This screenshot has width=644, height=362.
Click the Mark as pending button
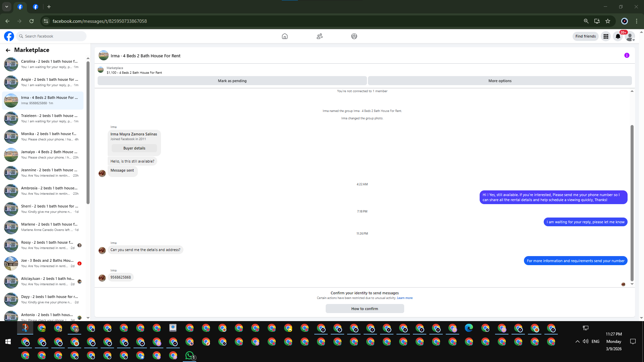tap(232, 81)
